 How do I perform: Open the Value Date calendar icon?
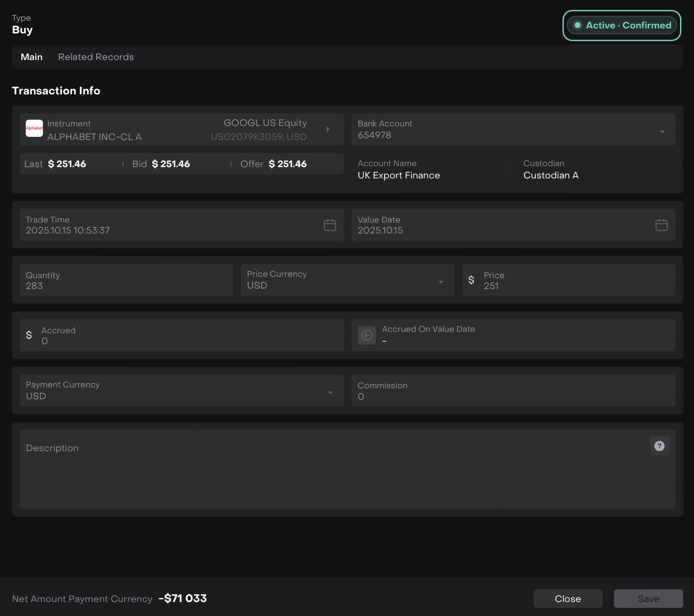coord(661,225)
